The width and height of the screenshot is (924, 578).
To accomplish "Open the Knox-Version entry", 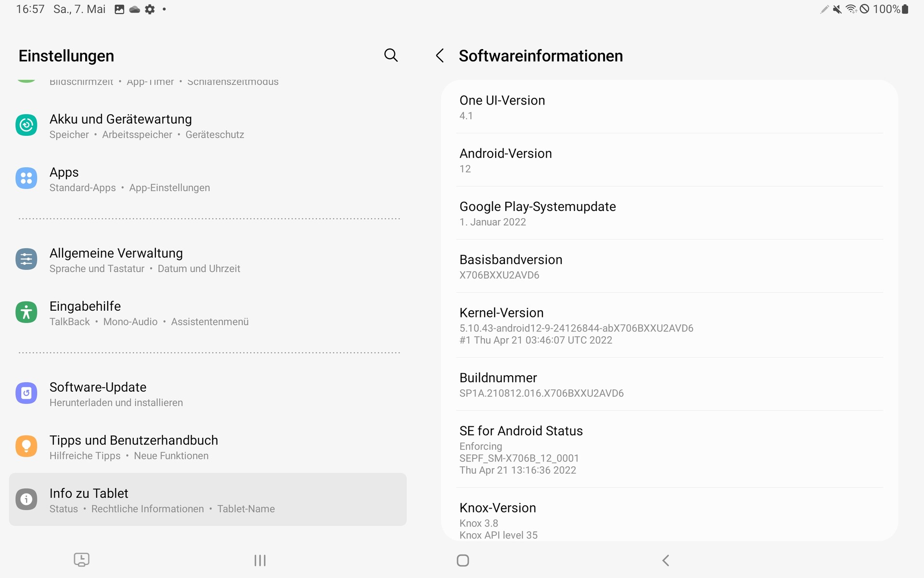I will click(x=669, y=519).
